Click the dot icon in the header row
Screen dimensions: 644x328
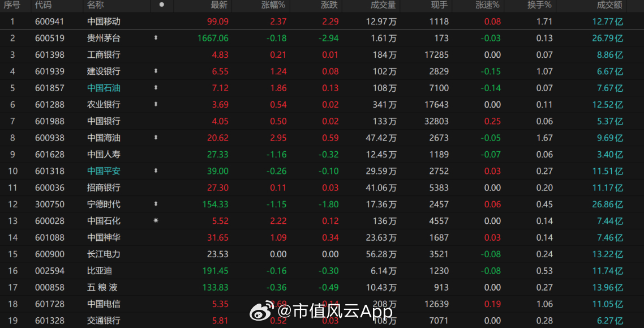click(162, 5)
